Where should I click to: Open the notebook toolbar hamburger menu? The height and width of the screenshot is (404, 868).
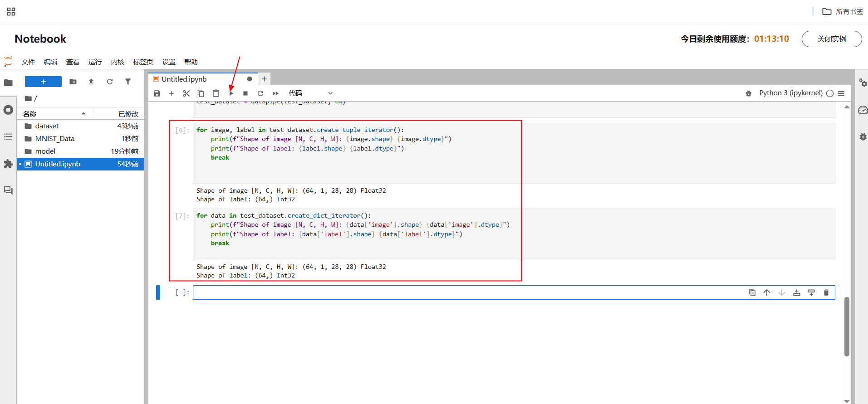coord(841,93)
